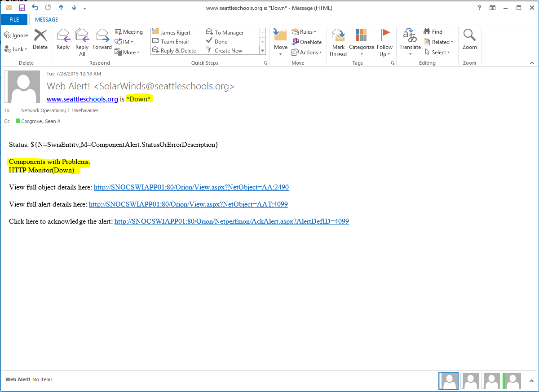Click the Redo arrow in title bar
539x392 pixels.
48,8
